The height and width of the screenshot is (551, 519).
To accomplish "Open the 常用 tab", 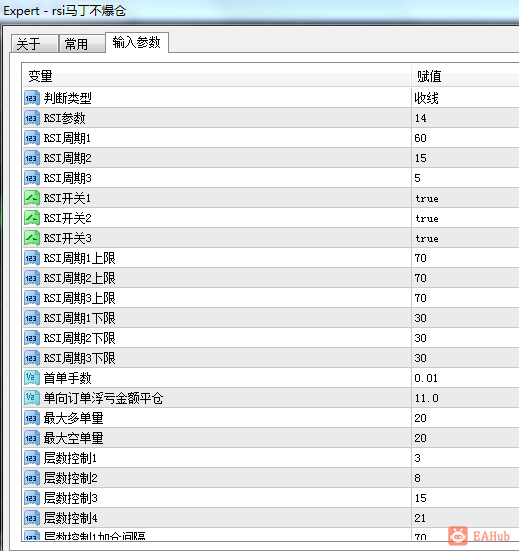I will [82, 44].
